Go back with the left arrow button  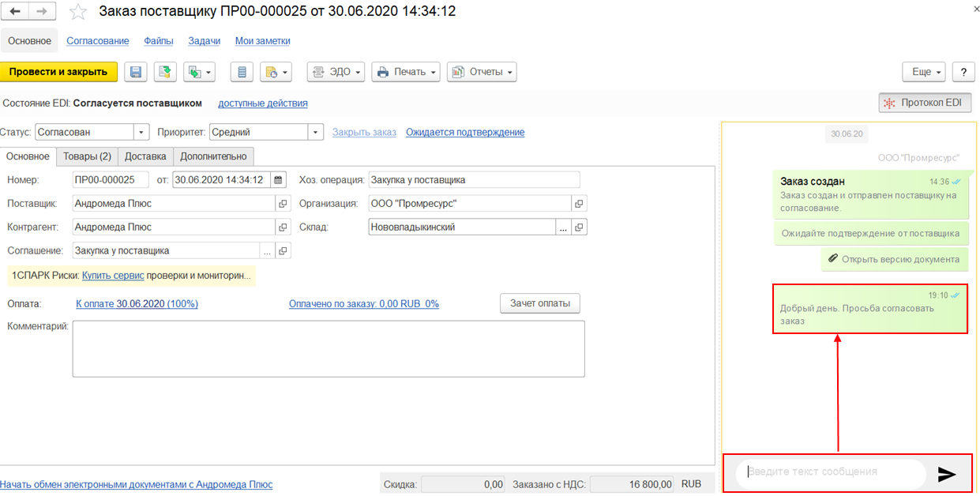[16, 12]
